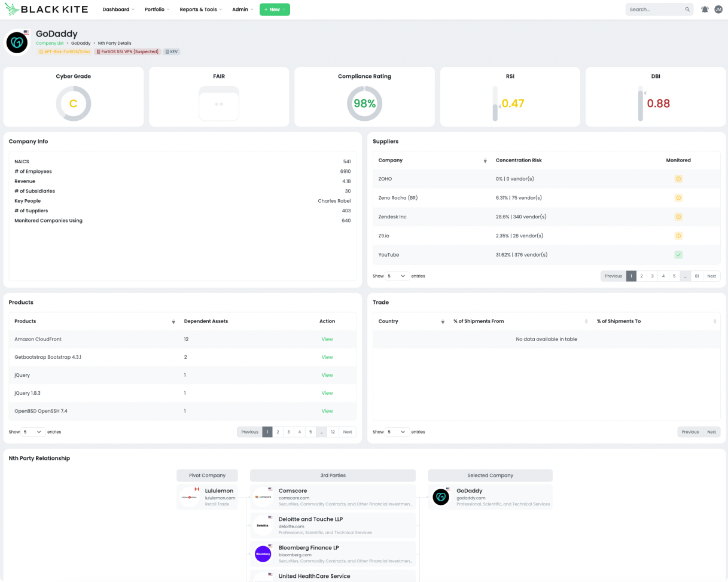Click the Black Kite logo
The width and height of the screenshot is (728, 582).
(47, 10)
